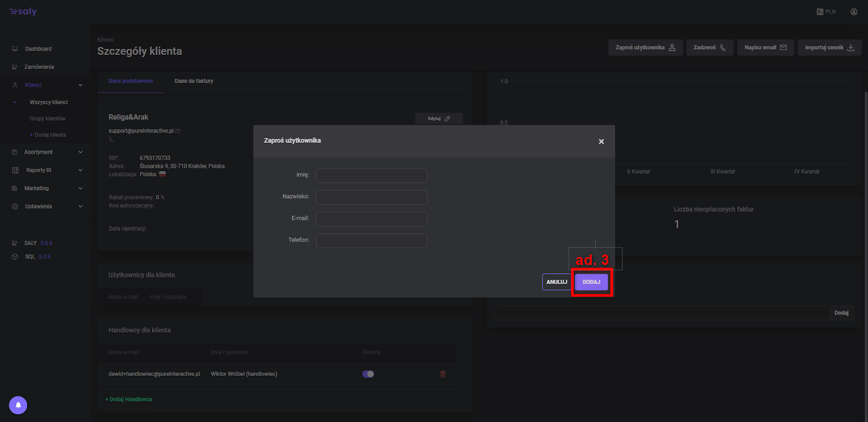
Task: Go to Zamówienia in the sidebar
Action: point(39,67)
